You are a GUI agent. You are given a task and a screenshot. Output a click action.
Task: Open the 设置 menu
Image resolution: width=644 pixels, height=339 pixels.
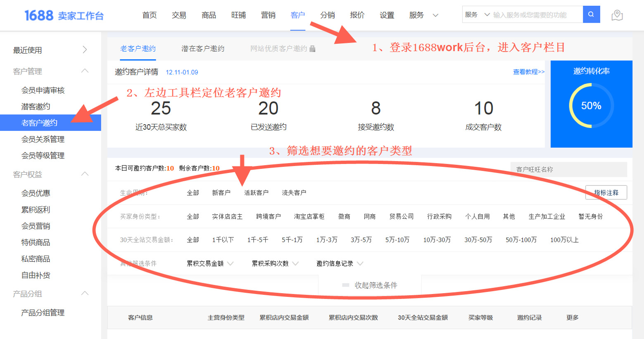click(x=387, y=15)
